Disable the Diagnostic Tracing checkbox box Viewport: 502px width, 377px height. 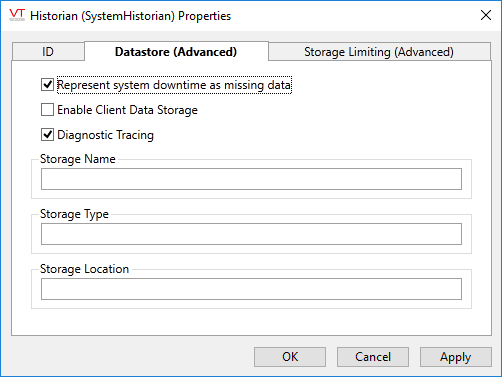(47, 135)
